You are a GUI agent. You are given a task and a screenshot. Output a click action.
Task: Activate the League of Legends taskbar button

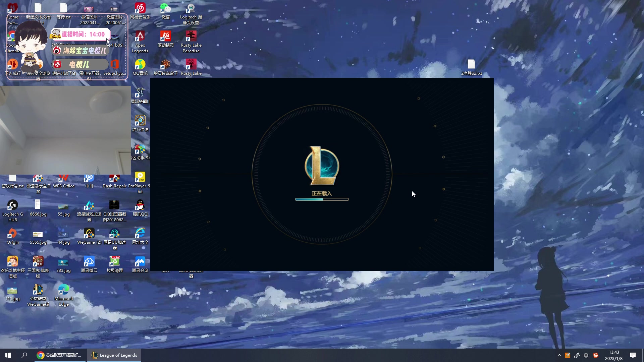tap(114, 355)
